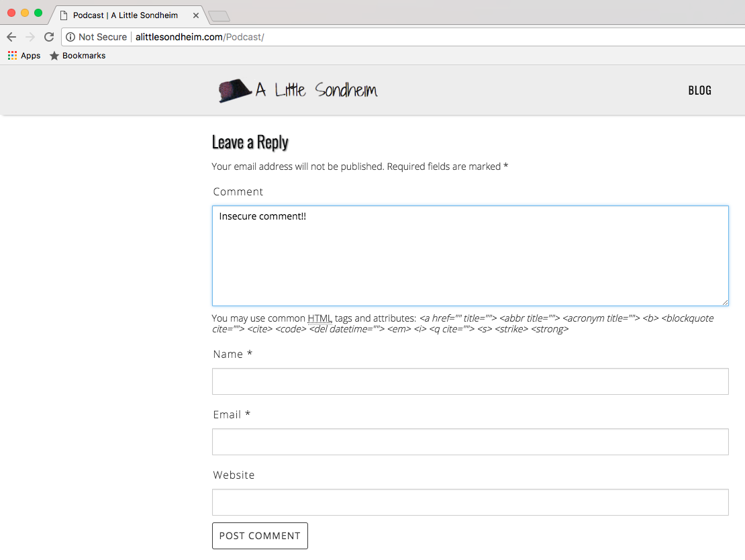Click the underlined HTML abbreviation
745x560 pixels.
[319, 318]
